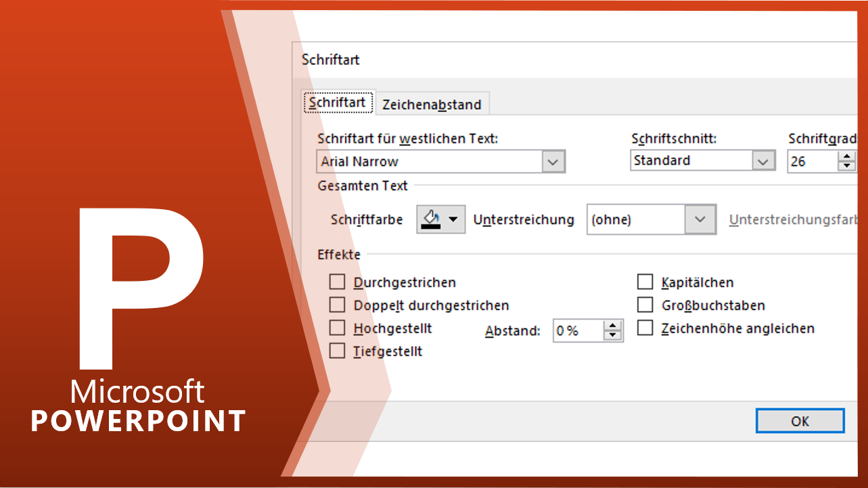
Task: Open the Arial Narrow font dropdown
Action: [x=553, y=162]
